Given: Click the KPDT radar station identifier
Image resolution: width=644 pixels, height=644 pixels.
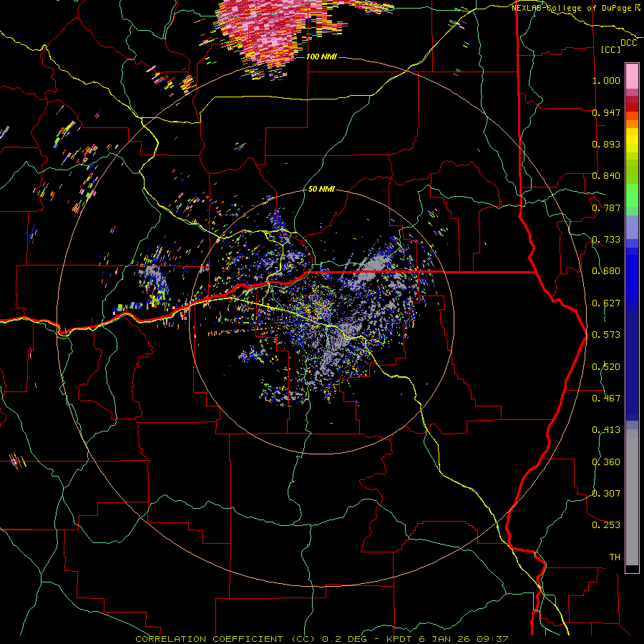Looking at the screenshot, I should 401,639.
